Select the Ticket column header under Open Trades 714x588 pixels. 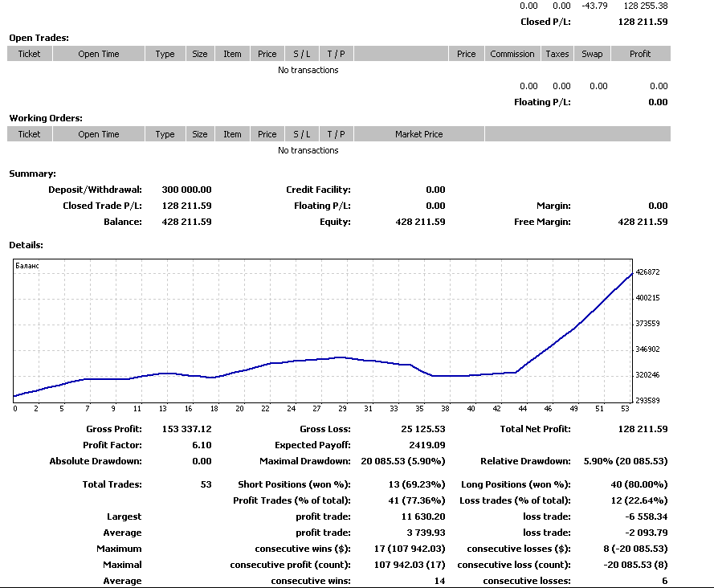(x=30, y=54)
